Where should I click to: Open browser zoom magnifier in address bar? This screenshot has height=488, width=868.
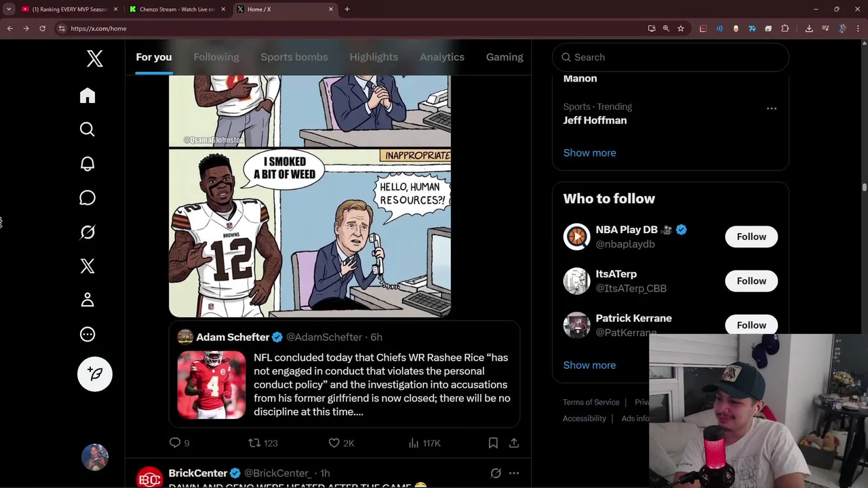(x=666, y=28)
